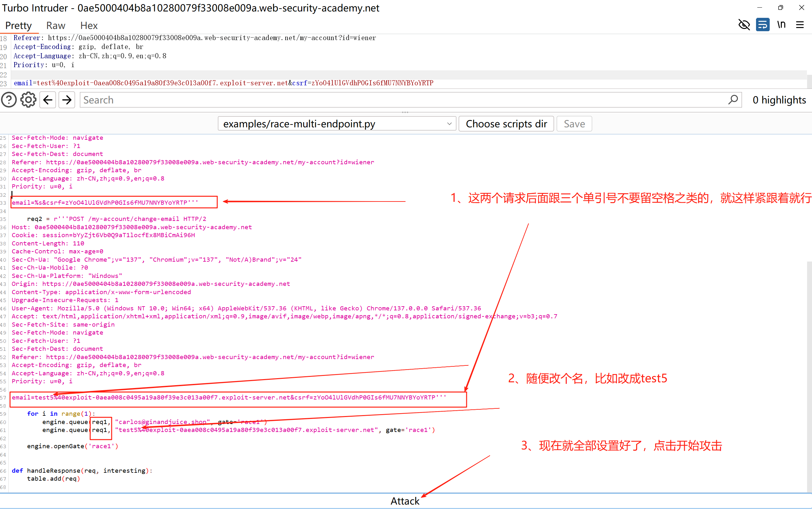The width and height of the screenshot is (812, 509).
Task: Click the help question mark icon
Action: 9,100
